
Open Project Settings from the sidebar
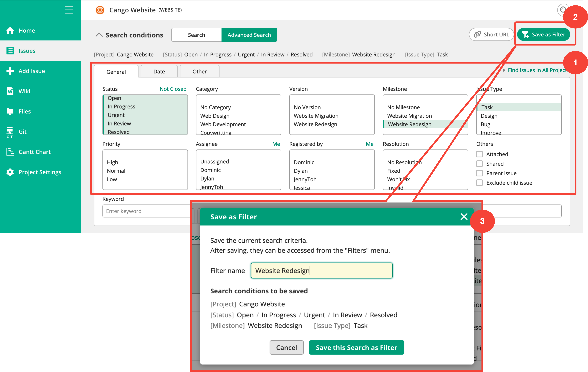[41, 172]
